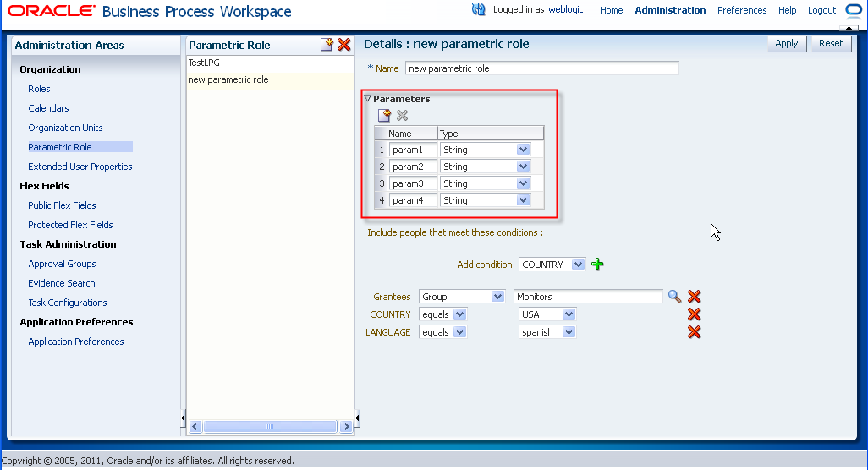Image resolution: width=868 pixels, height=470 pixels.
Task: Add condition with green plus icon
Action: (597, 264)
